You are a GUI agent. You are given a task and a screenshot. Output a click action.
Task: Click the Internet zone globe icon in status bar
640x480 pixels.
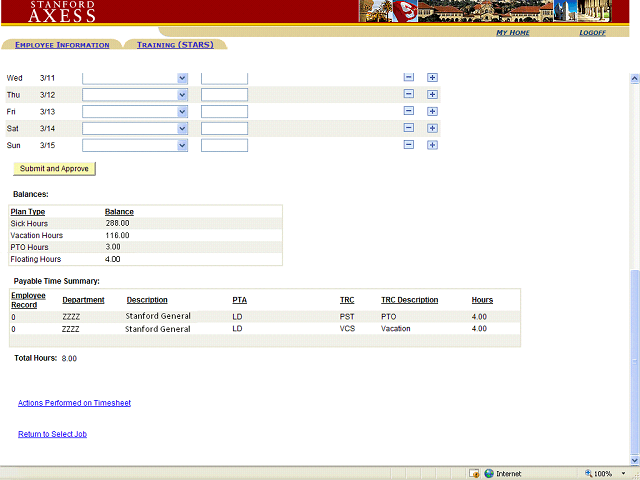(x=489, y=473)
